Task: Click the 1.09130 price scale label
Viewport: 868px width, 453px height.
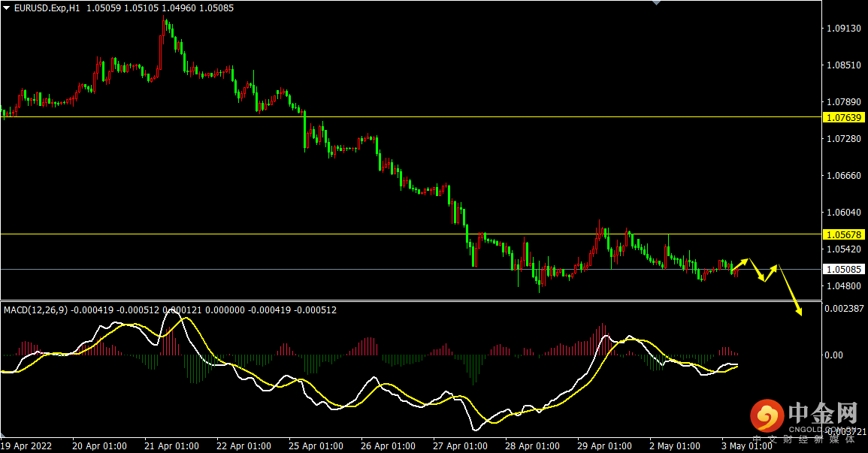Action: pos(844,29)
